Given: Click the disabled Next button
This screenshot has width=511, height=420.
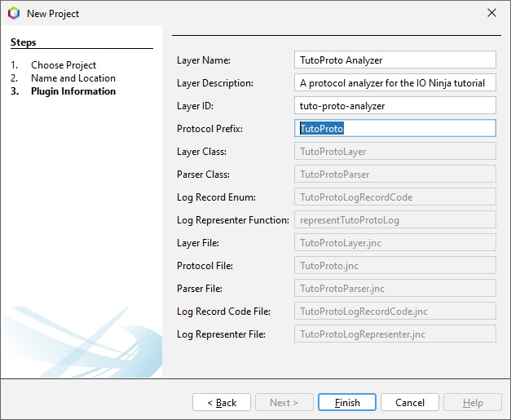Looking at the screenshot, I should click(284, 402).
